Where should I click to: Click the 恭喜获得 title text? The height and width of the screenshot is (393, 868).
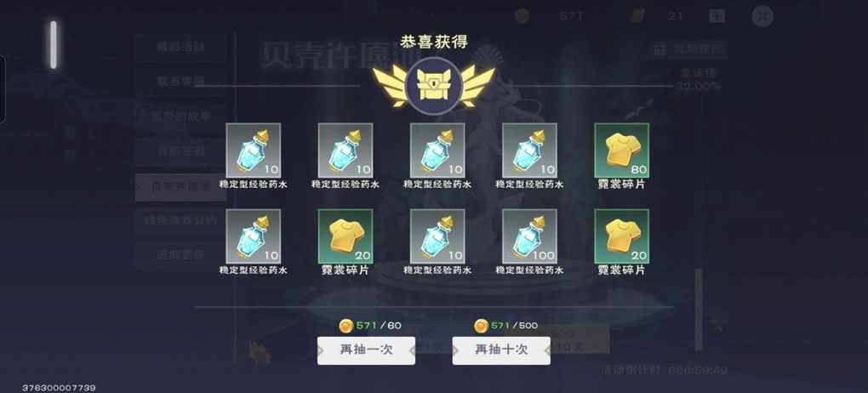(433, 43)
